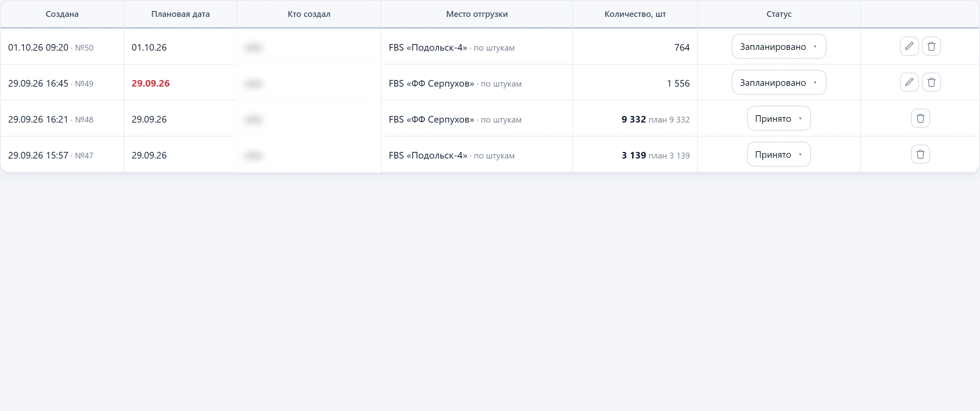
Task: Click the 'Плановая дата' column header
Action: pos(180,14)
